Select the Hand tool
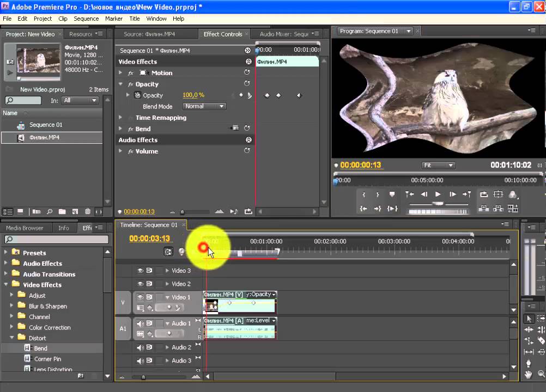The height and width of the screenshot is (392, 546). [529, 375]
